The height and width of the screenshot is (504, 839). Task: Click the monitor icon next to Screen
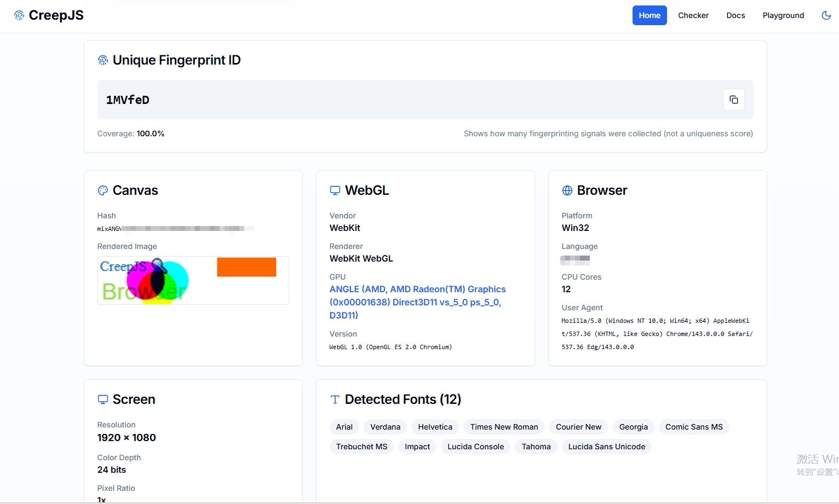point(103,399)
